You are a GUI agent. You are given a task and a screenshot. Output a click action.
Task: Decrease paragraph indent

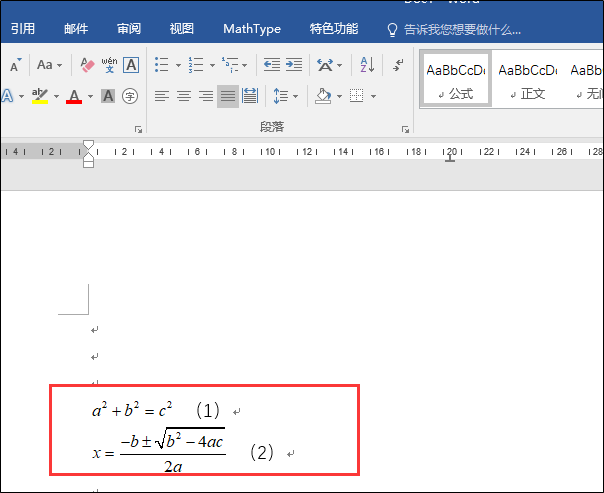coord(272,65)
